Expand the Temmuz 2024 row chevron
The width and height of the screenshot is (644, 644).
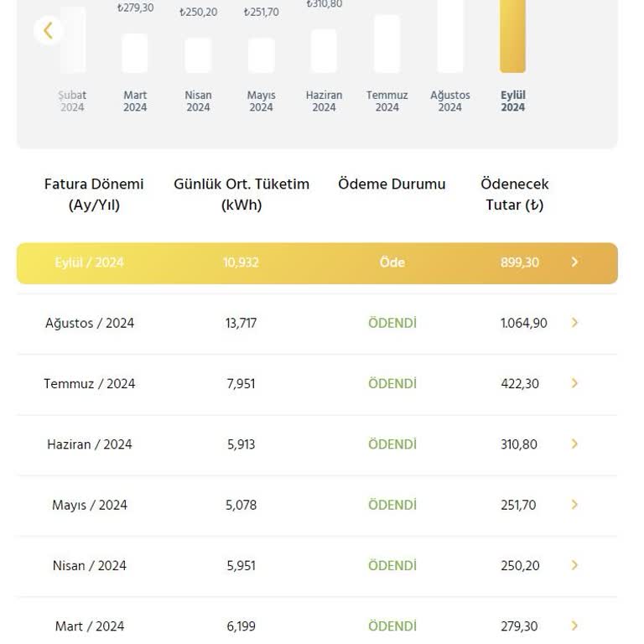click(574, 383)
